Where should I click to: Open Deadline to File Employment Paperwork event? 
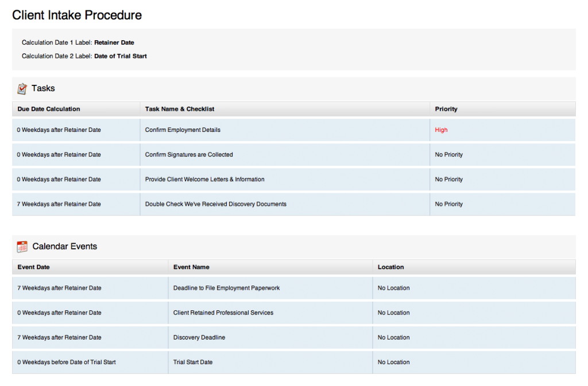(x=226, y=288)
